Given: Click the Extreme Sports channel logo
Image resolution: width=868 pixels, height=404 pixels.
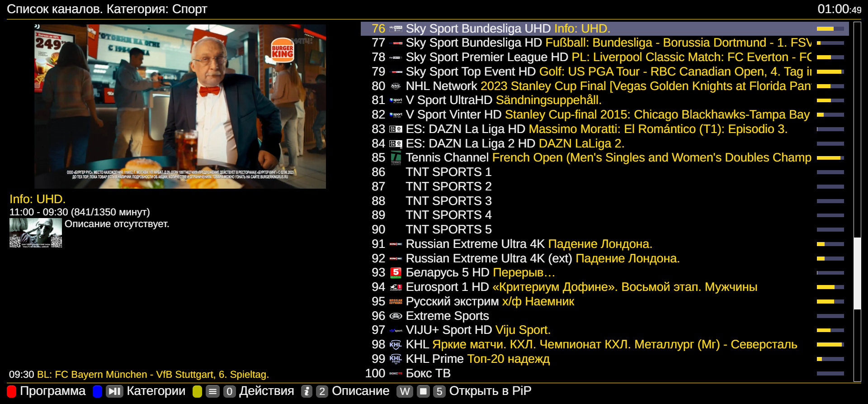Looking at the screenshot, I should (x=396, y=316).
